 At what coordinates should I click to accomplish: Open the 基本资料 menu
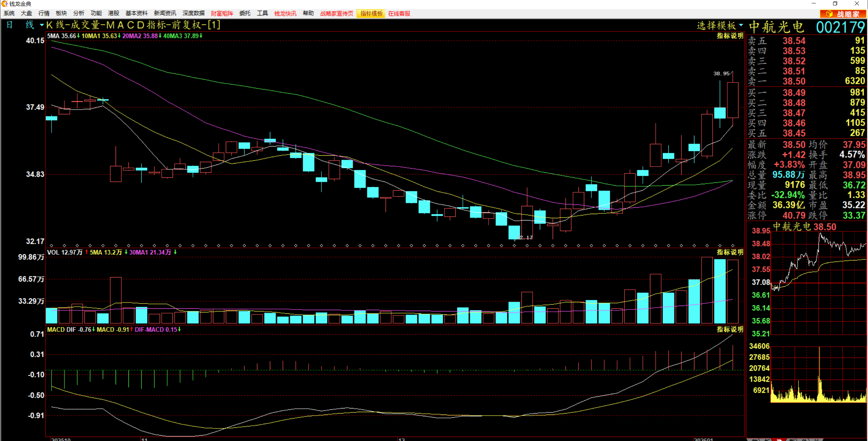coord(136,13)
